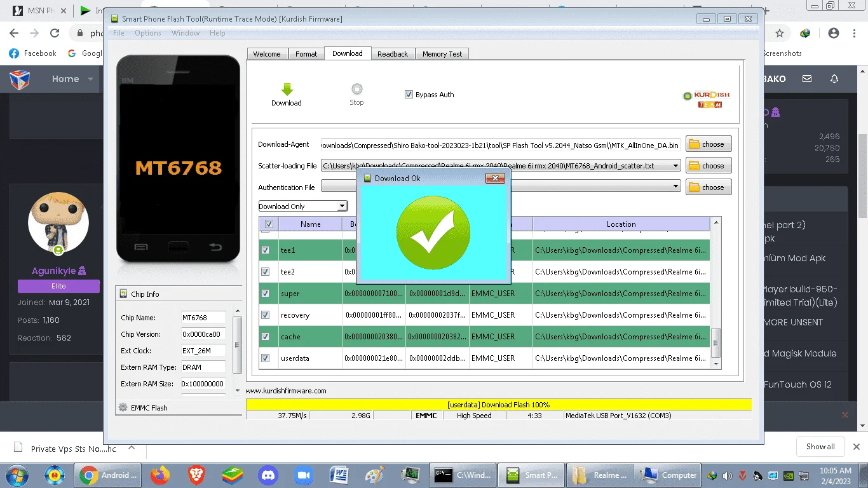Open the Realme folder taskbar window
868x488 pixels.
coord(599,475)
